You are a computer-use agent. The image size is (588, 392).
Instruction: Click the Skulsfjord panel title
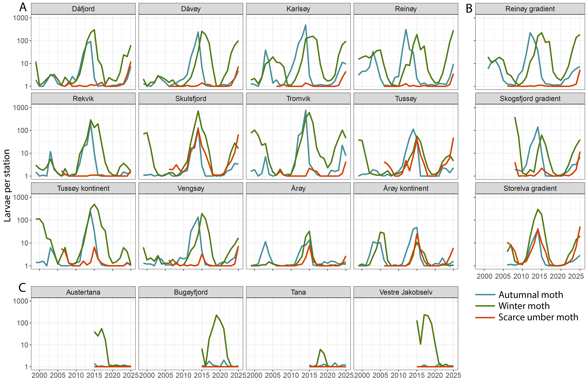click(x=191, y=99)
